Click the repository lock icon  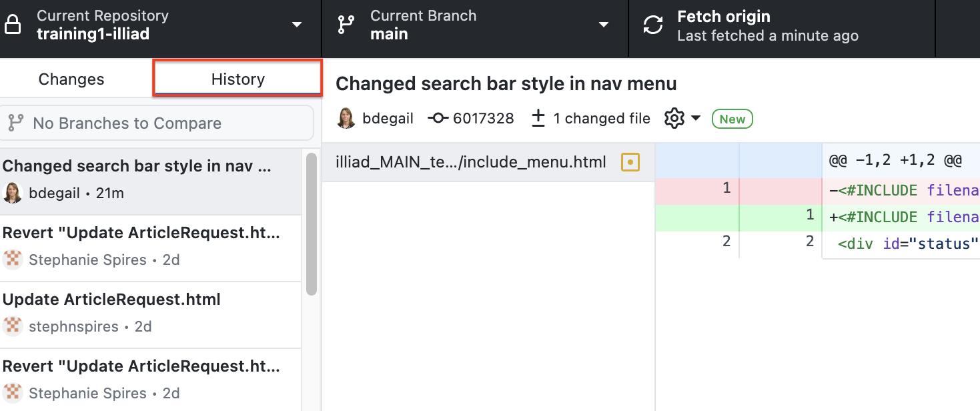[x=14, y=24]
